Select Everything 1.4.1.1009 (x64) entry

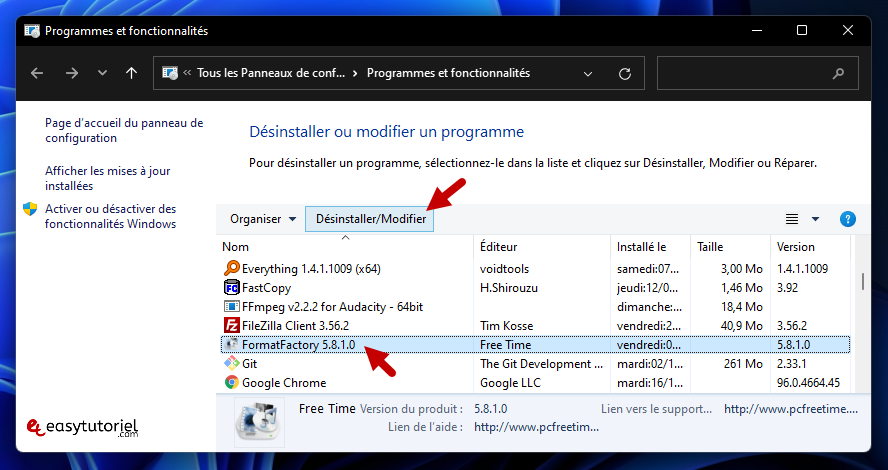pyautogui.click(x=311, y=269)
